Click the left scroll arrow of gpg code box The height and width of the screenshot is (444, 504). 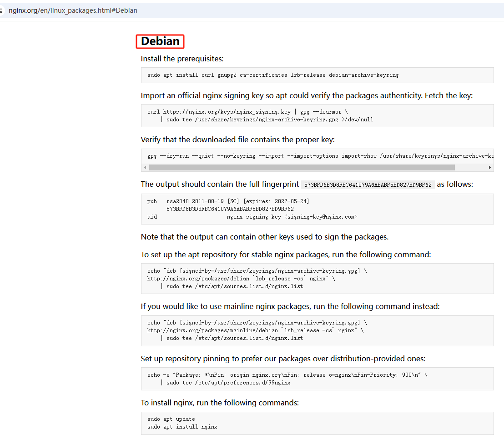tap(145, 168)
